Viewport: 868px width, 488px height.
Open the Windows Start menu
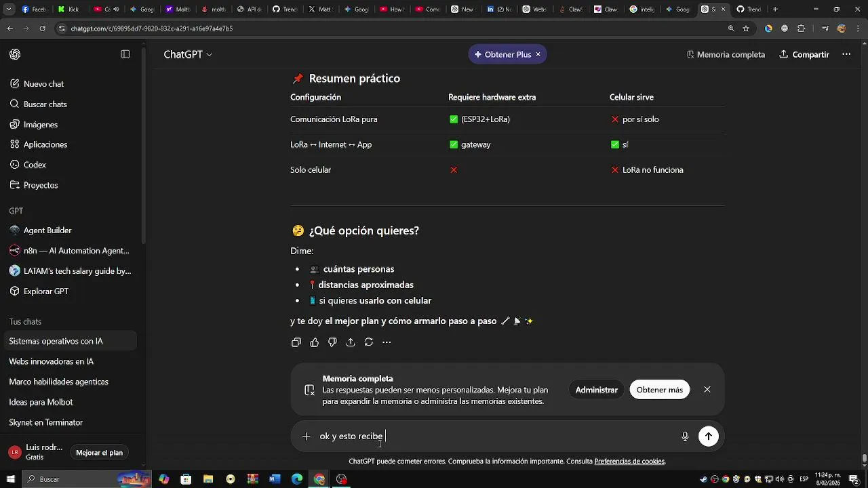coord(11,479)
